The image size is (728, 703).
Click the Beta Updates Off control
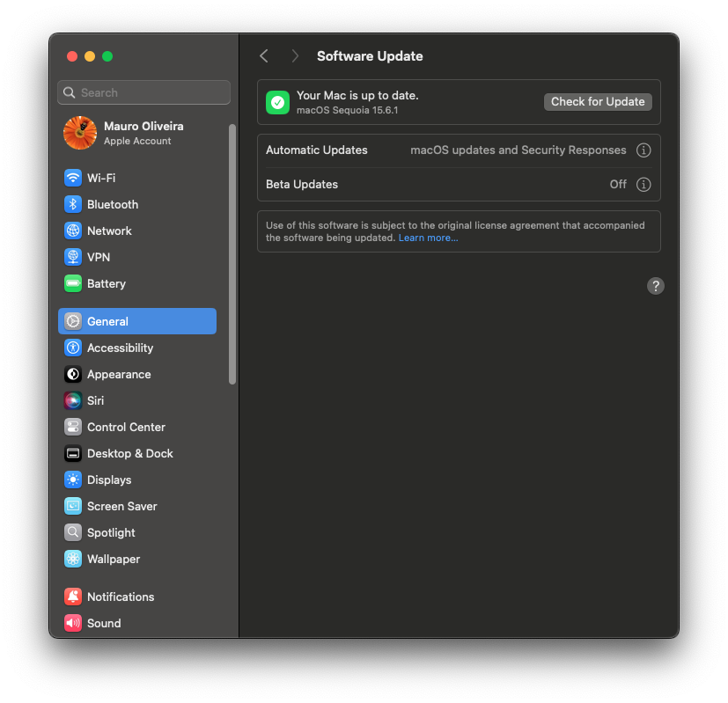click(x=618, y=185)
